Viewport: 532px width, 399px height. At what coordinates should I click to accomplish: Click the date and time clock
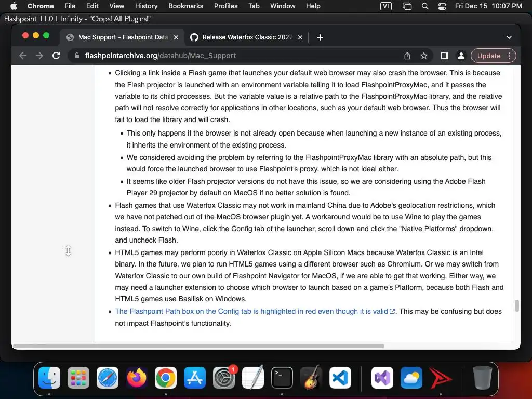pyautogui.click(x=488, y=6)
